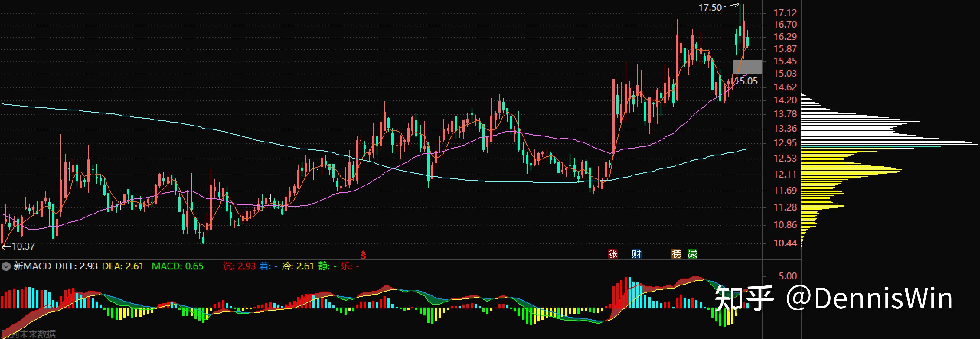
Task: Click the 10.44 price axis label
Action: click(x=785, y=243)
